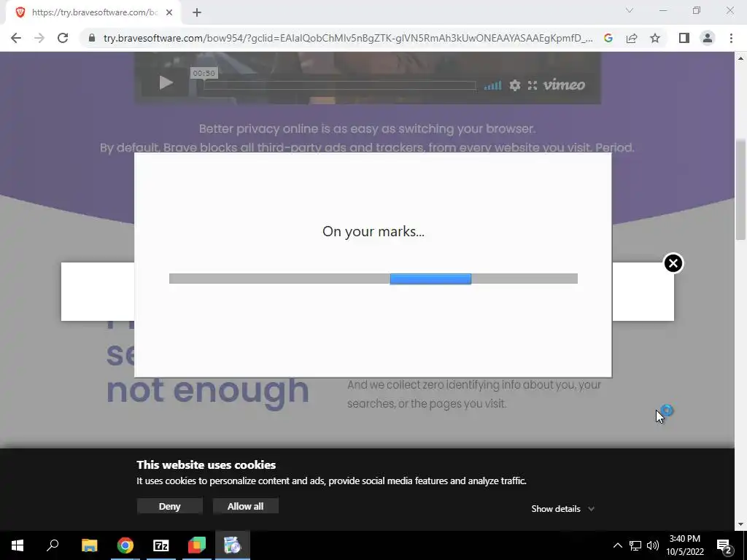Open Chrome from the taskbar

pos(125,545)
